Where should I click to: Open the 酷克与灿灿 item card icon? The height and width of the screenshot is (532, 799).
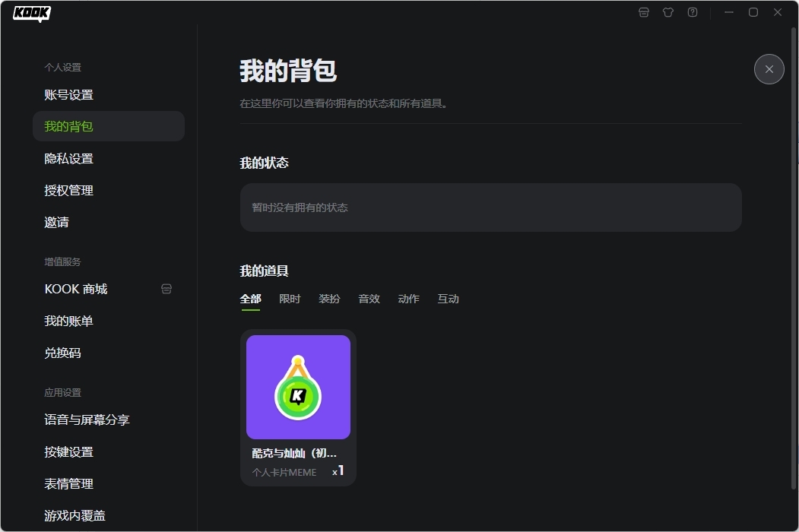298,387
